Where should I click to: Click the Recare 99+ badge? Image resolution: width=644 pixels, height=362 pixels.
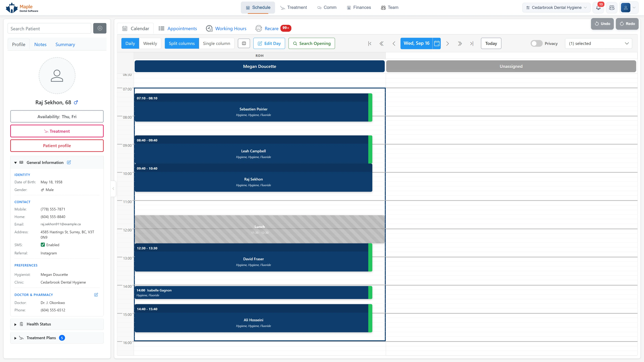tap(286, 28)
